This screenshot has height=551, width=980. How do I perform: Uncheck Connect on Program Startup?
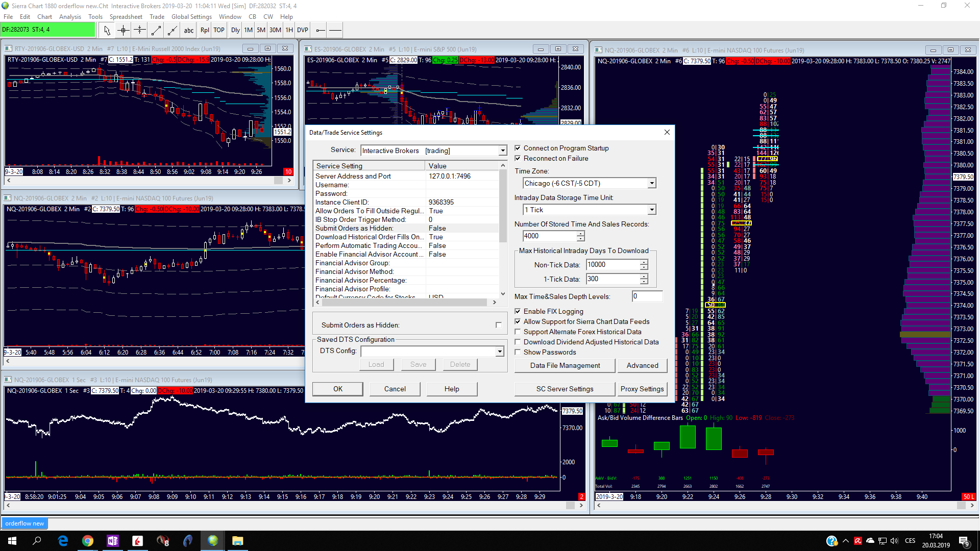pos(518,148)
